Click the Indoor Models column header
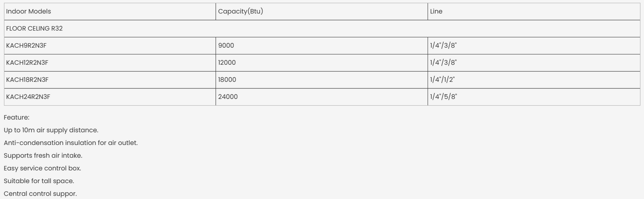The height and width of the screenshot is (199, 644). click(28, 12)
